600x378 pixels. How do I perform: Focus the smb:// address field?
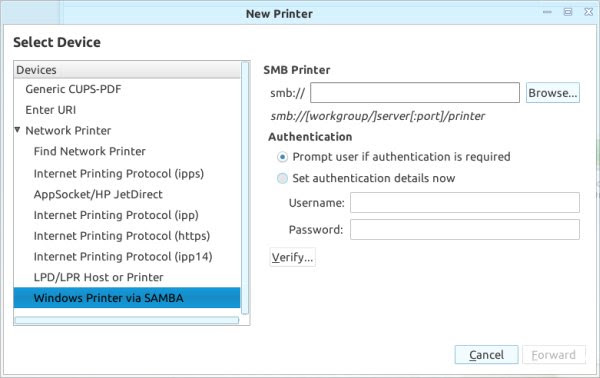(415, 93)
